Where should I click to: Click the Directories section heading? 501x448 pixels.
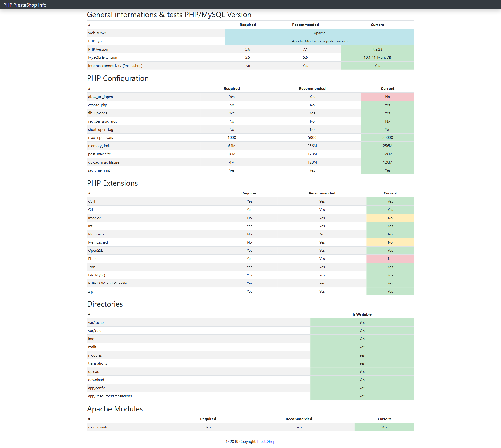click(105, 304)
